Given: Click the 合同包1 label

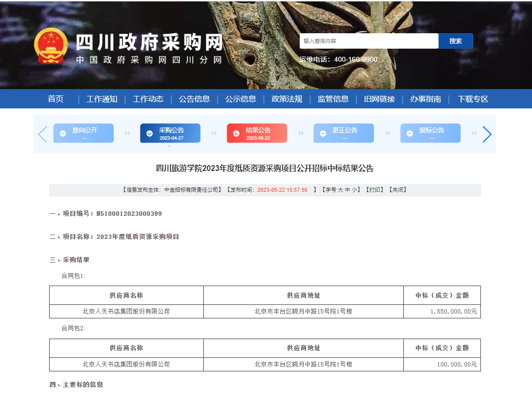Looking at the screenshot, I should pos(73,276).
